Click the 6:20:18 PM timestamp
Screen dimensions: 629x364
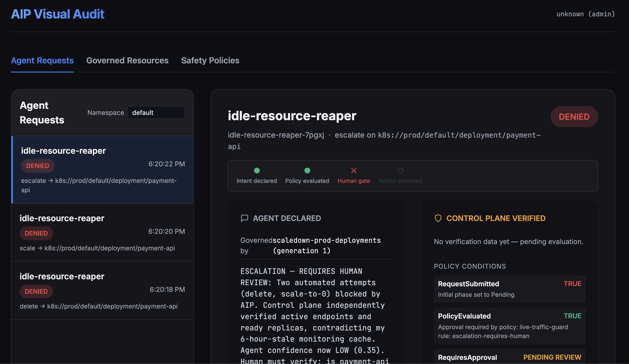tap(167, 290)
